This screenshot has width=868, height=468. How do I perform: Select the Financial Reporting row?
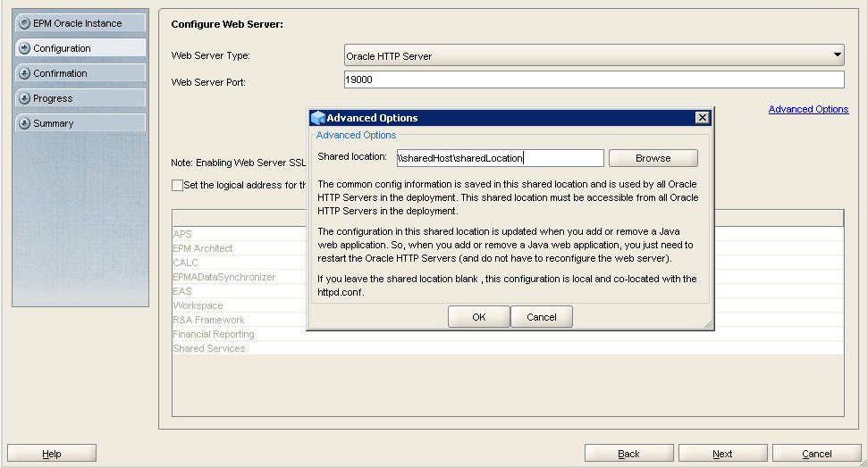508,334
